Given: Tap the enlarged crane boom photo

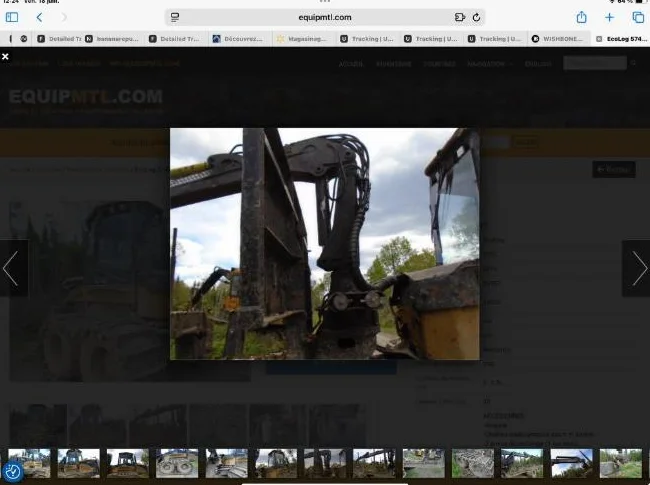Looking at the screenshot, I should tap(325, 244).
